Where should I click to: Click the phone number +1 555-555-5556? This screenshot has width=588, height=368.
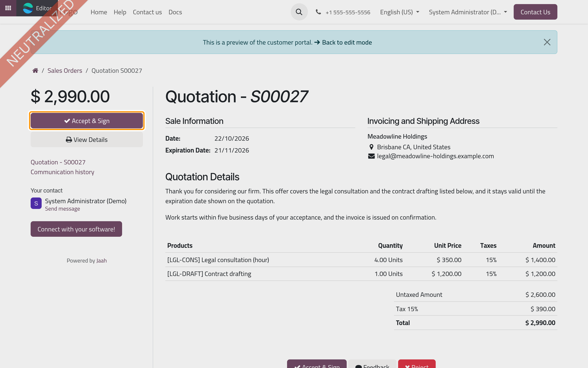348,12
